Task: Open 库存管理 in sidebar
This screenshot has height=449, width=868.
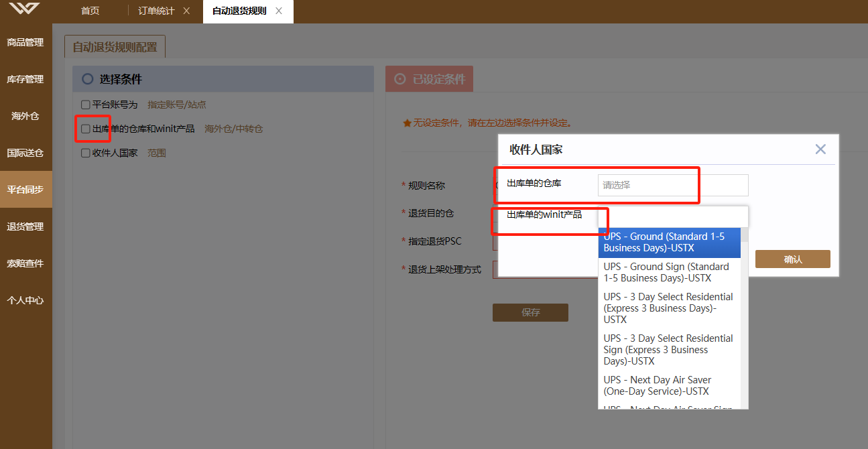Action: point(25,79)
